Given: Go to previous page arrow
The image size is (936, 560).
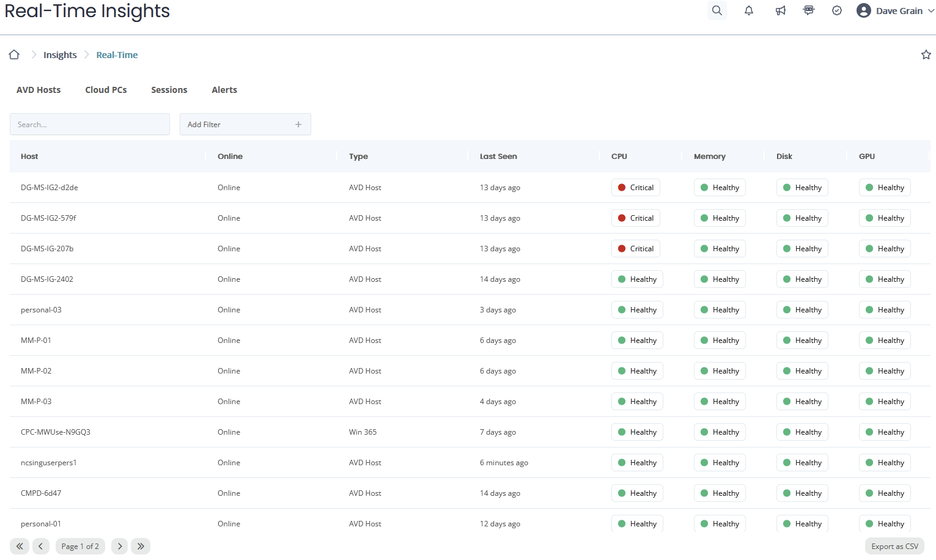Looking at the screenshot, I should pyautogui.click(x=41, y=546).
